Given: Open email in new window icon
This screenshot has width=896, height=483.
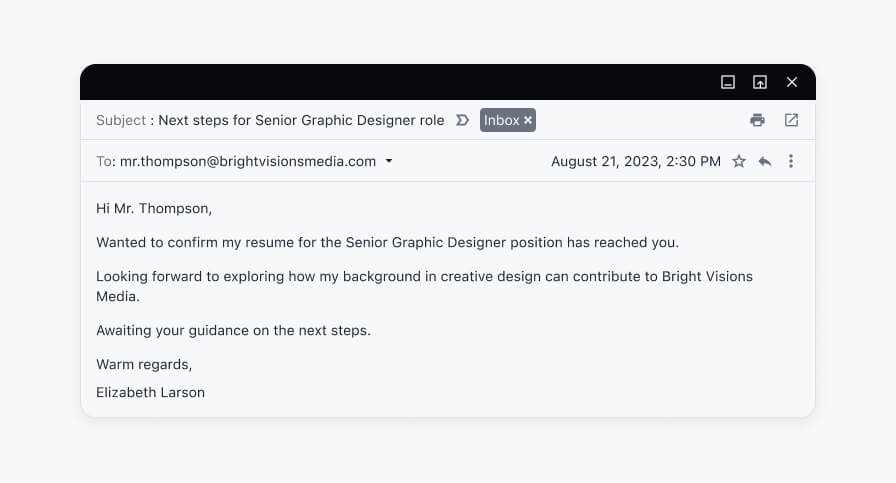Looking at the screenshot, I should (791, 120).
